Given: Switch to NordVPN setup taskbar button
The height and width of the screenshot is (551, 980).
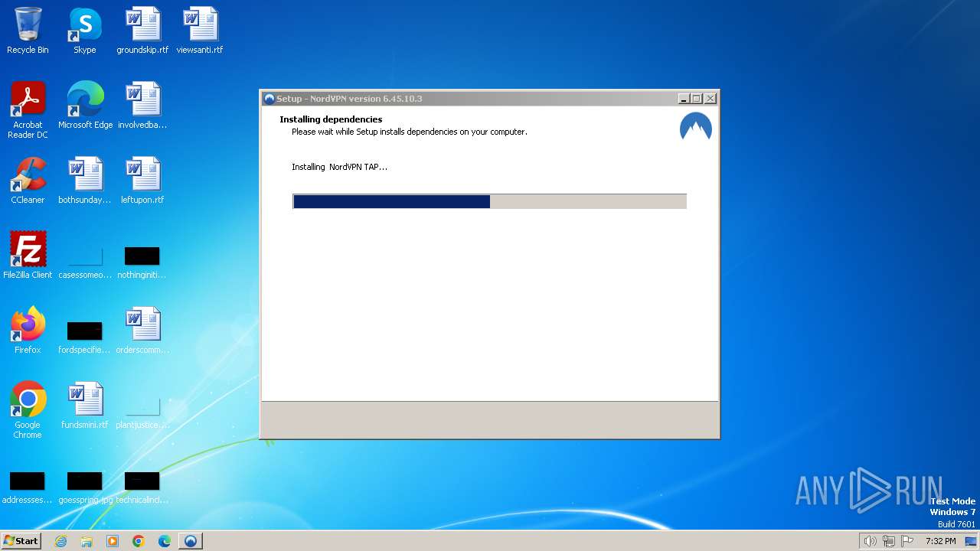Looking at the screenshot, I should pos(191,541).
